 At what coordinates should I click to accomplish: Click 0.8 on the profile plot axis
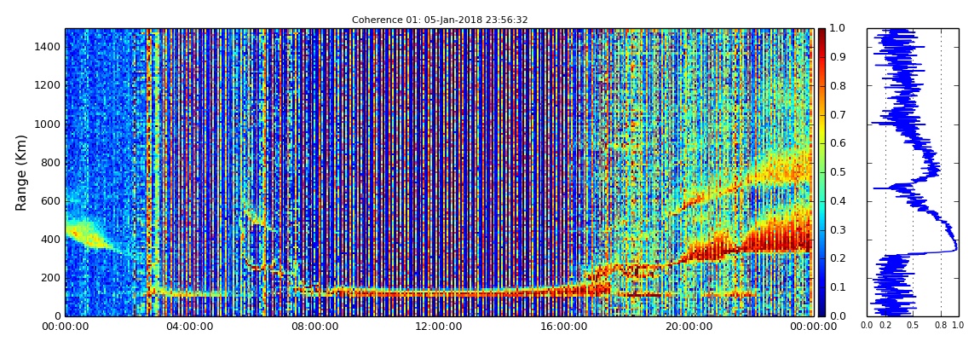click(x=941, y=326)
